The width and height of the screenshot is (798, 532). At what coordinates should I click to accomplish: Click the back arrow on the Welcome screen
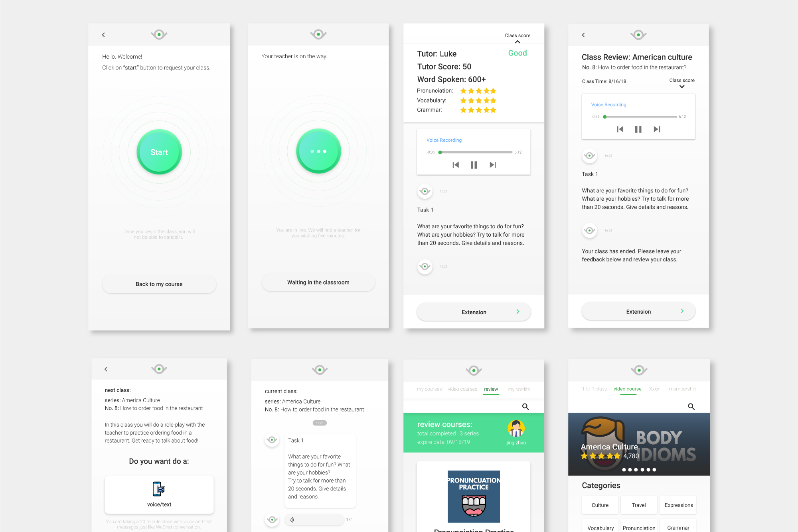tap(103, 35)
